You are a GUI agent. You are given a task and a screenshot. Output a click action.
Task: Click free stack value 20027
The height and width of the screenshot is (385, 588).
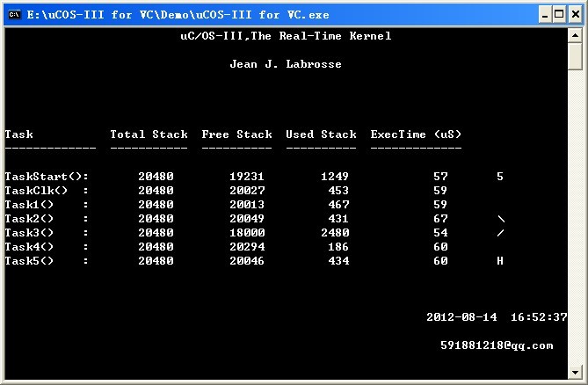pyautogui.click(x=247, y=191)
